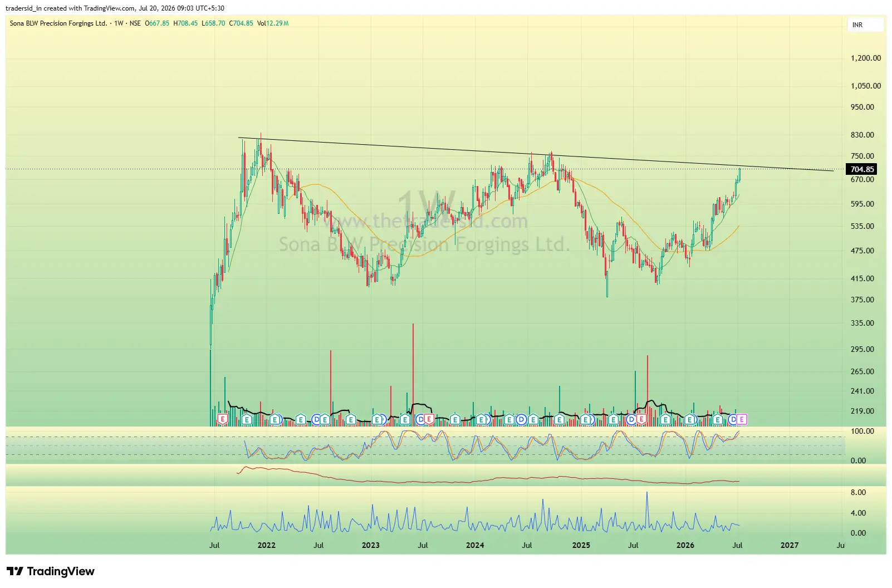Click the 335.00 price axis label

click(x=862, y=323)
